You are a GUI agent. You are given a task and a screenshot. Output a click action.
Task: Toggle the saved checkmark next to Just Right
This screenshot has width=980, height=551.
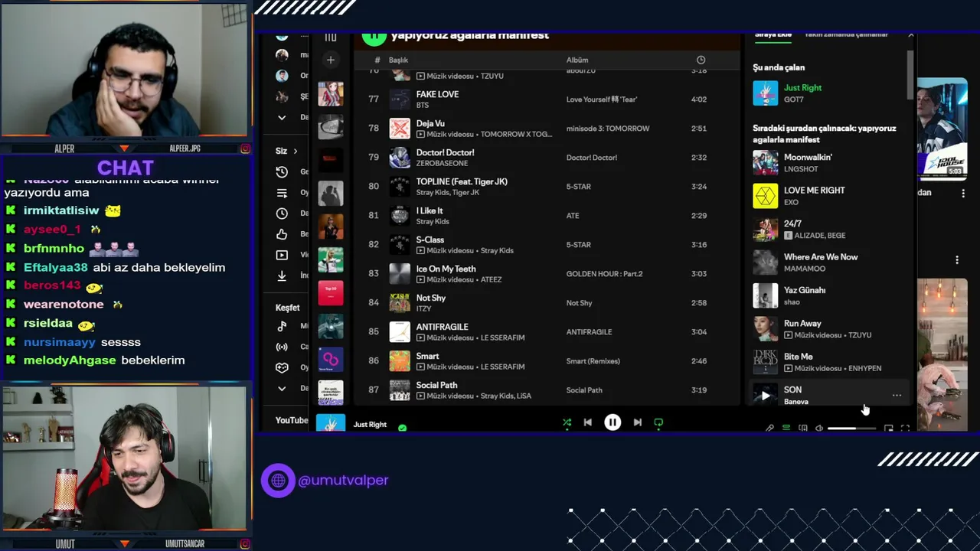coord(402,428)
